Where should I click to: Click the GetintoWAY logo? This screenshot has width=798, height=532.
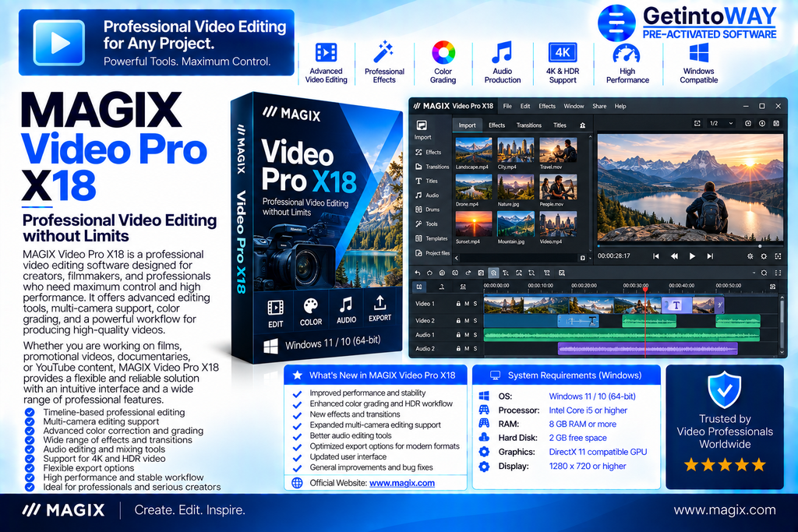point(687,23)
